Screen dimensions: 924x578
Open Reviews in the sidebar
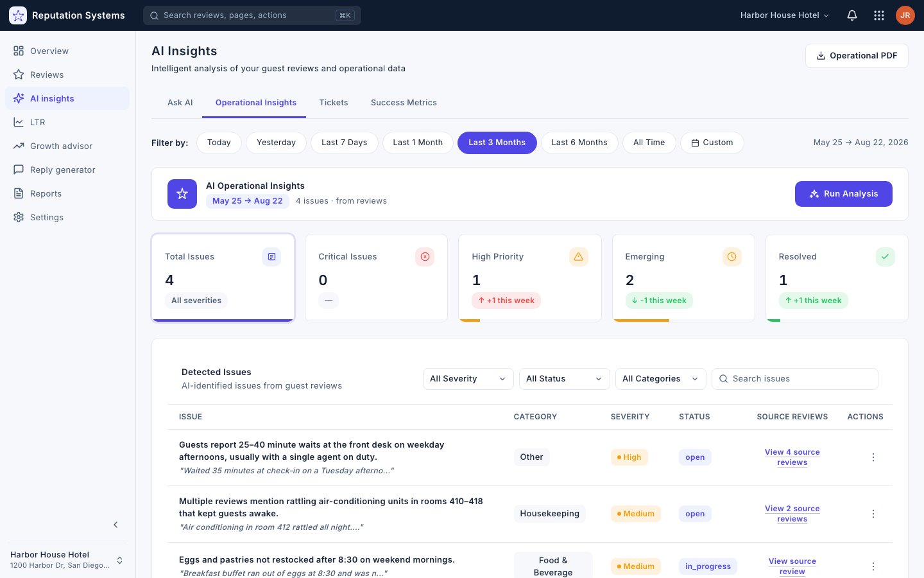coord(67,74)
